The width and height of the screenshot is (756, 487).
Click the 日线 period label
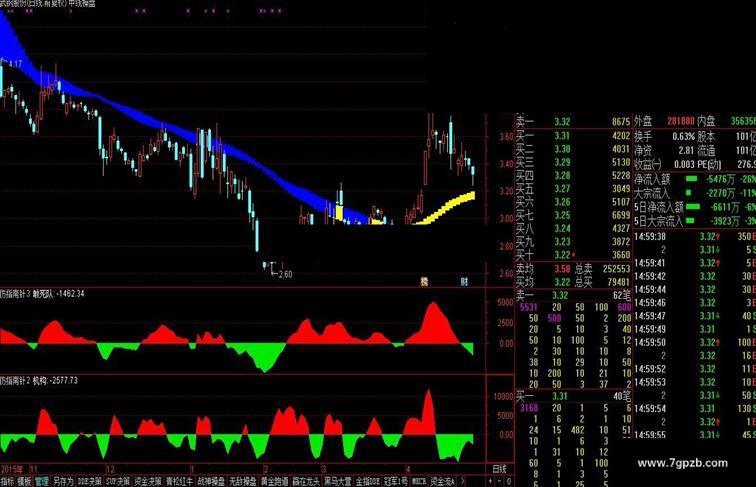(499, 469)
